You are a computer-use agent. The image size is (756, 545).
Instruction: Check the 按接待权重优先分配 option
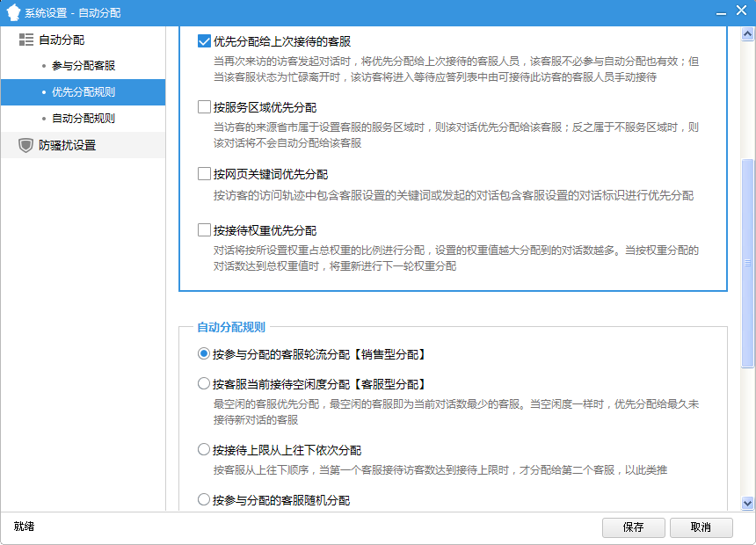pyautogui.click(x=205, y=230)
